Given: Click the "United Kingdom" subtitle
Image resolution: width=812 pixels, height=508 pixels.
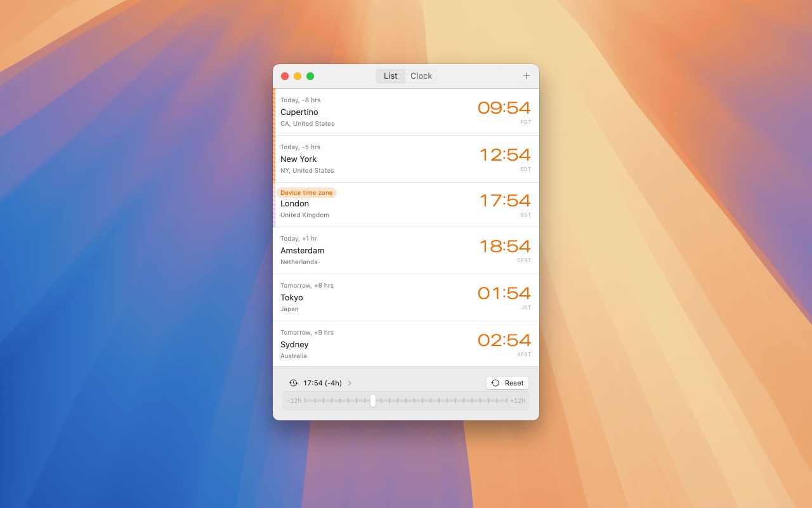Looking at the screenshot, I should coord(304,215).
